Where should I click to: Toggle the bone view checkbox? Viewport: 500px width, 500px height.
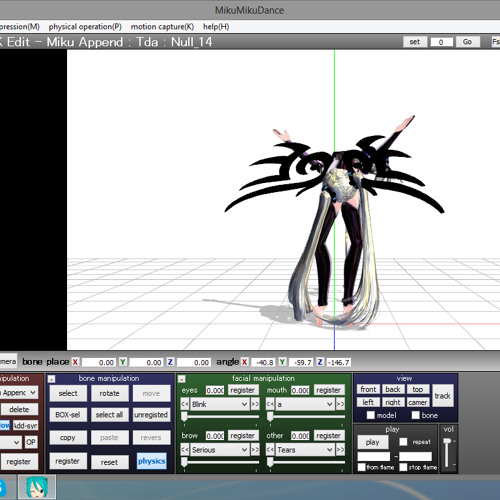[x=415, y=415]
